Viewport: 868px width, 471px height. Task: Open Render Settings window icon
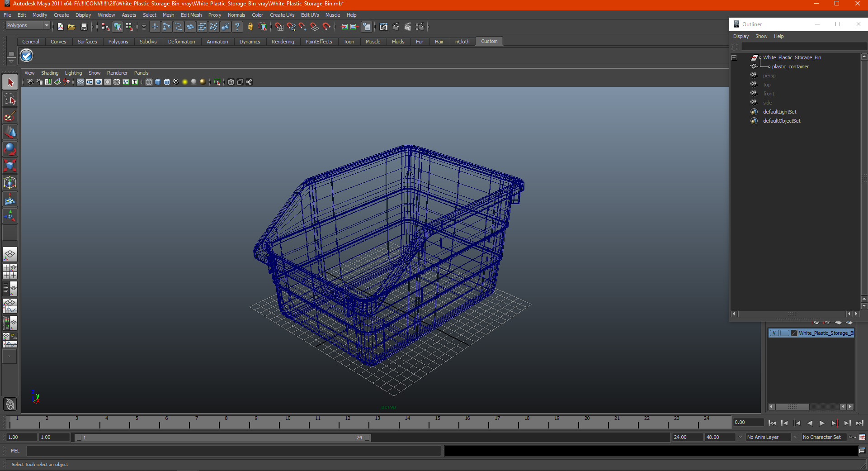pos(420,27)
